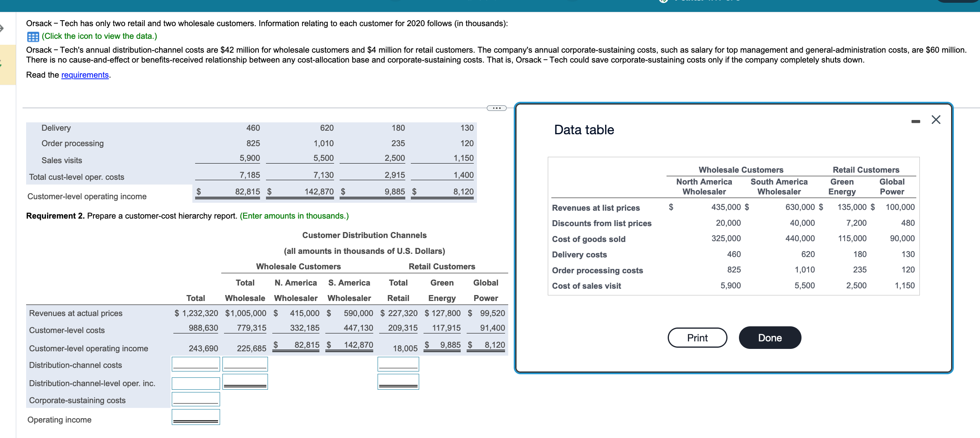This screenshot has height=438, width=980.
Task: Click the Operating income answer box
Action: pos(196,416)
